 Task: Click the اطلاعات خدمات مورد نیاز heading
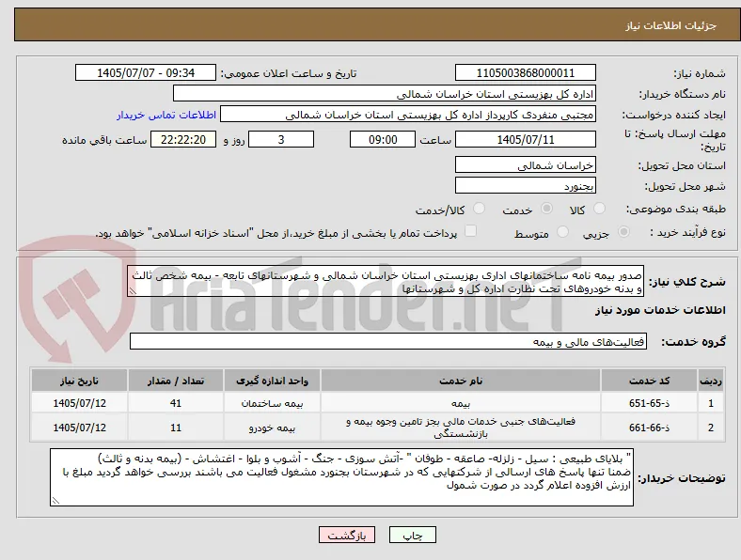(660, 310)
